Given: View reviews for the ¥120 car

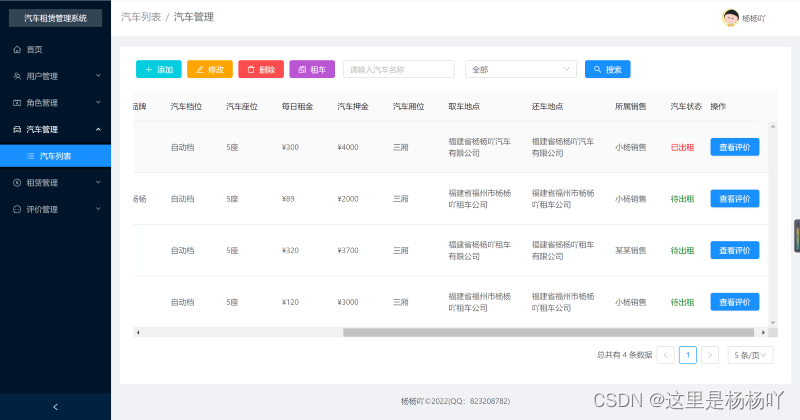Looking at the screenshot, I should coord(735,302).
